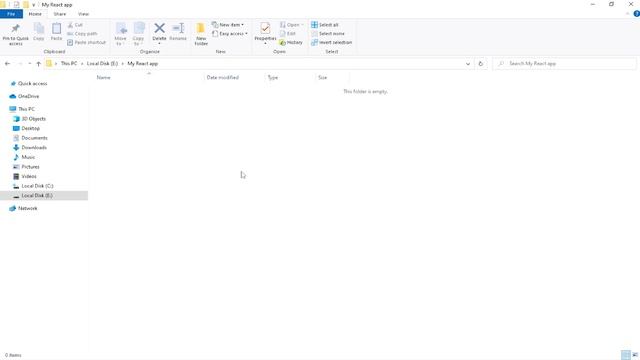Click the Refresh button
Image resolution: width=640 pixels, height=360 pixels.
click(480, 64)
